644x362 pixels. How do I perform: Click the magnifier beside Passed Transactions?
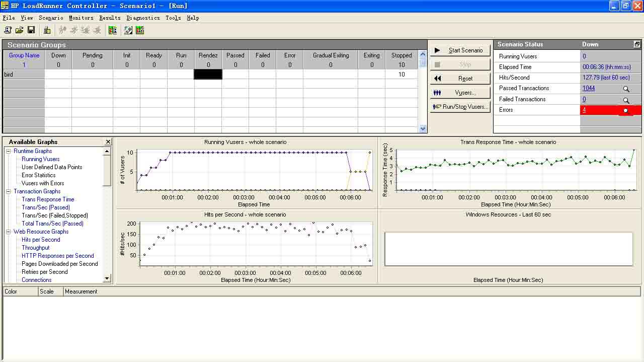626,89
